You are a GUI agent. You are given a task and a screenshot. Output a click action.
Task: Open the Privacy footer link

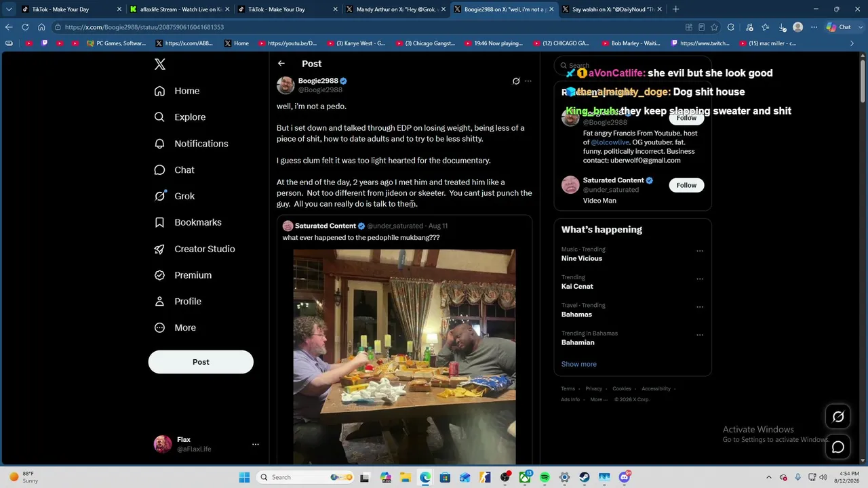[594, 389]
